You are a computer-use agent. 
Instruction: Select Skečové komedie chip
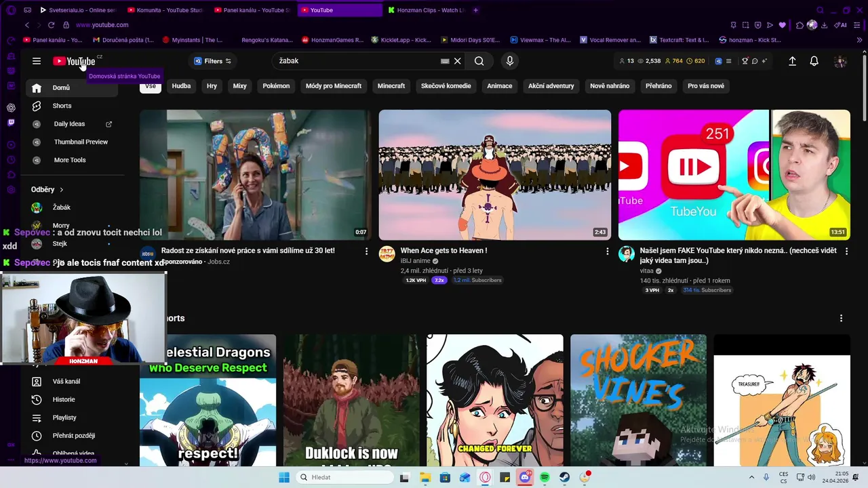point(446,86)
